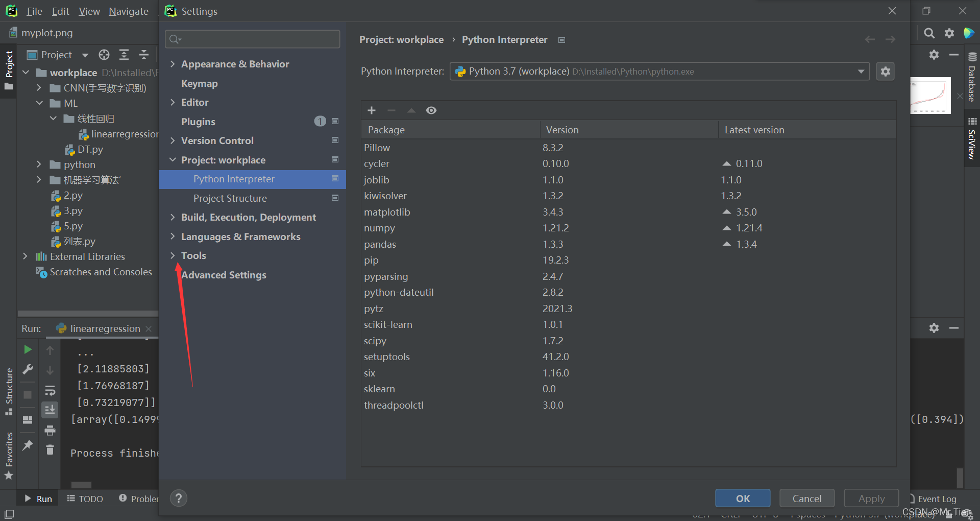
Task: Click pin tab icon in run panel
Action: 28,445
